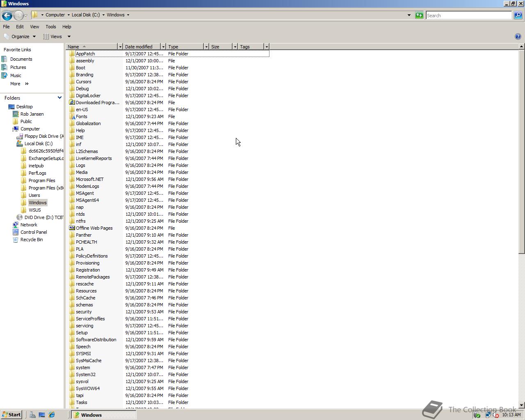Sort by the Name column header
Image resolution: width=525 pixels, height=420 pixels.
(91, 47)
